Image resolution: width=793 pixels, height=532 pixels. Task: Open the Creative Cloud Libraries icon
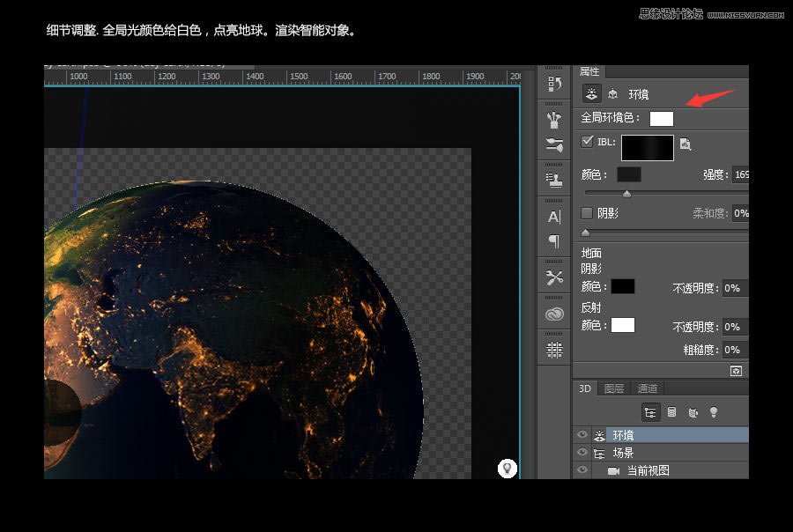click(554, 314)
